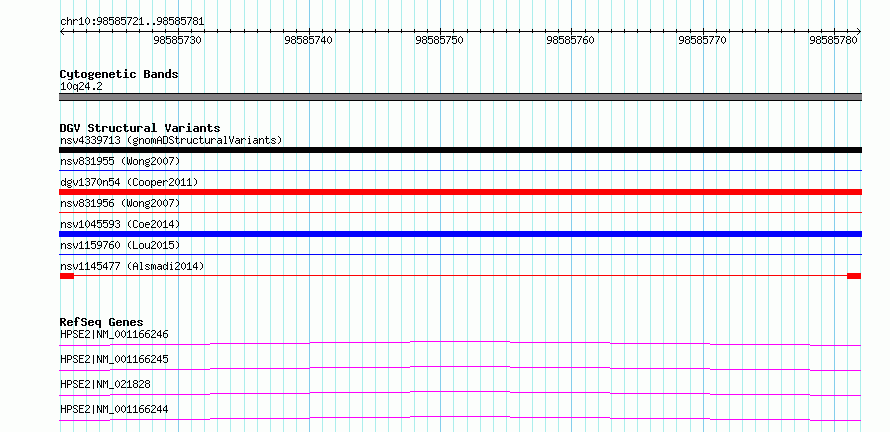Click the 98585780 ruler coordinate
The width and height of the screenshot is (890, 432).
tap(833, 40)
